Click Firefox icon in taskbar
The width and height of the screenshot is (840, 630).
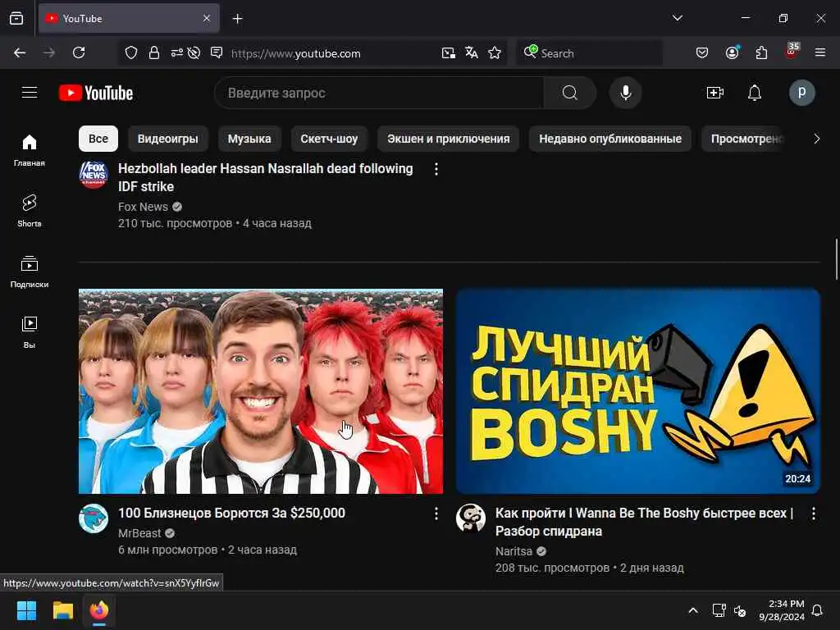pyautogui.click(x=99, y=610)
